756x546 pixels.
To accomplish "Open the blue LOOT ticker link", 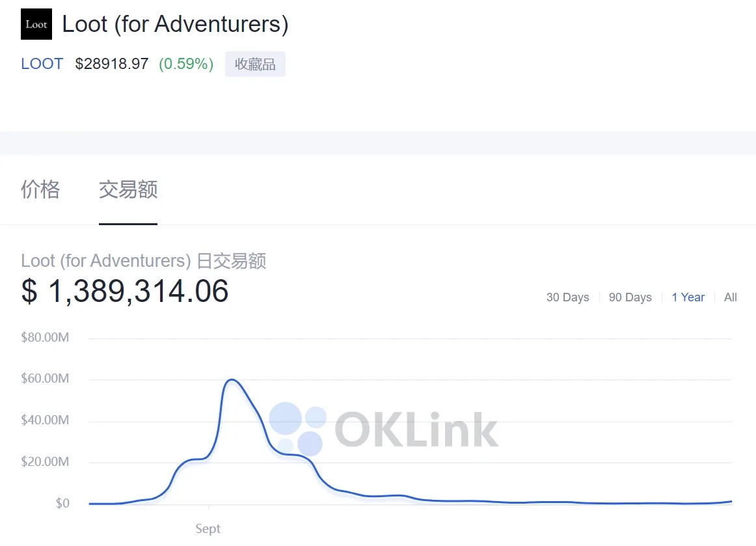I will tap(42, 64).
